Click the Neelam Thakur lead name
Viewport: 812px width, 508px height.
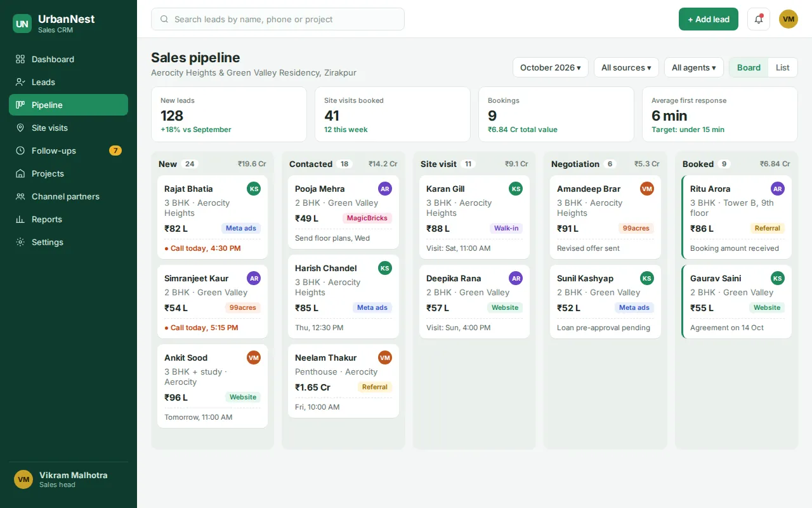tap(325, 358)
